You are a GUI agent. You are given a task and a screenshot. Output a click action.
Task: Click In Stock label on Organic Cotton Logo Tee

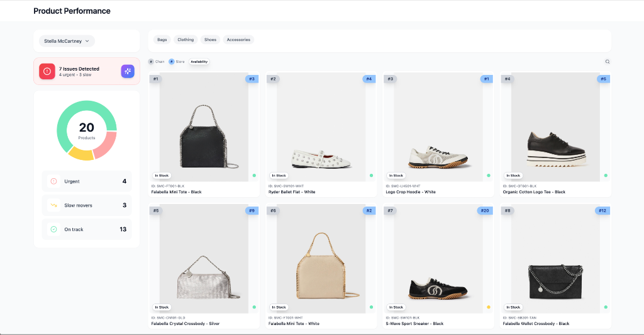coord(513,176)
